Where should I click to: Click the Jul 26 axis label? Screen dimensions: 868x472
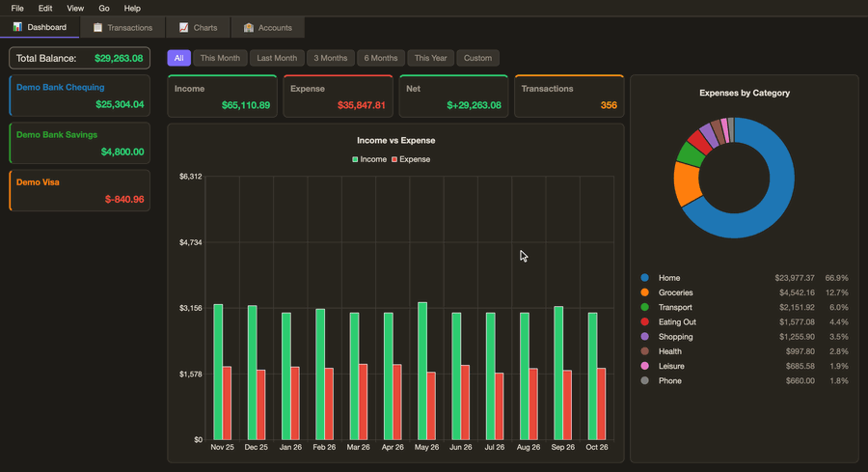coord(495,447)
